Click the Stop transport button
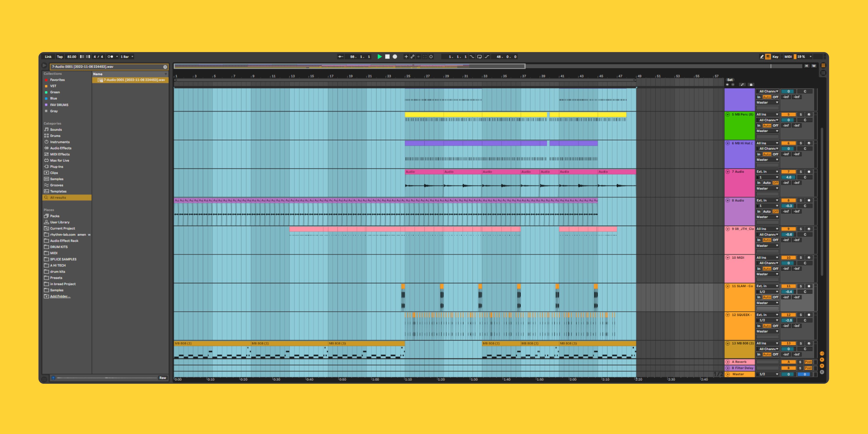868x434 pixels. pos(387,56)
